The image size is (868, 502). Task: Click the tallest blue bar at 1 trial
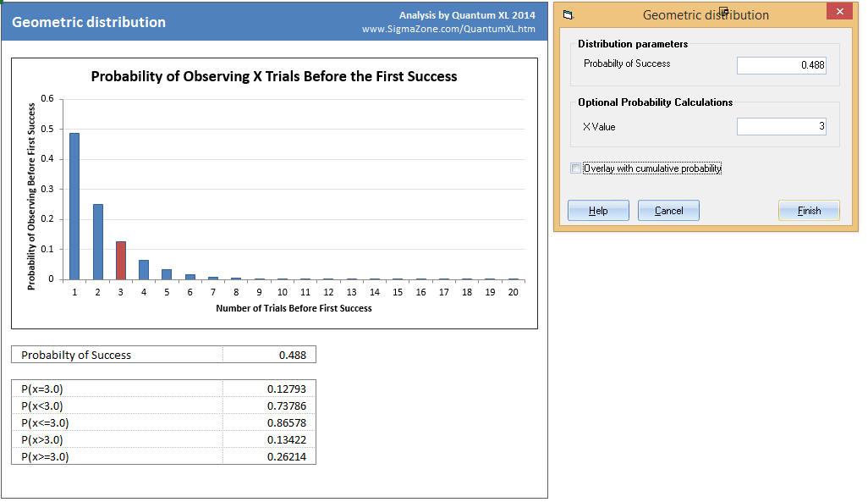point(74,206)
